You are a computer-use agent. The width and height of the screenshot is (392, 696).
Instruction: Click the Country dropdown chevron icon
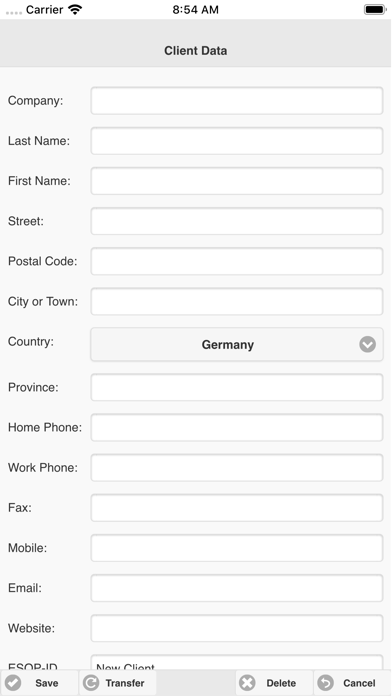(368, 344)
